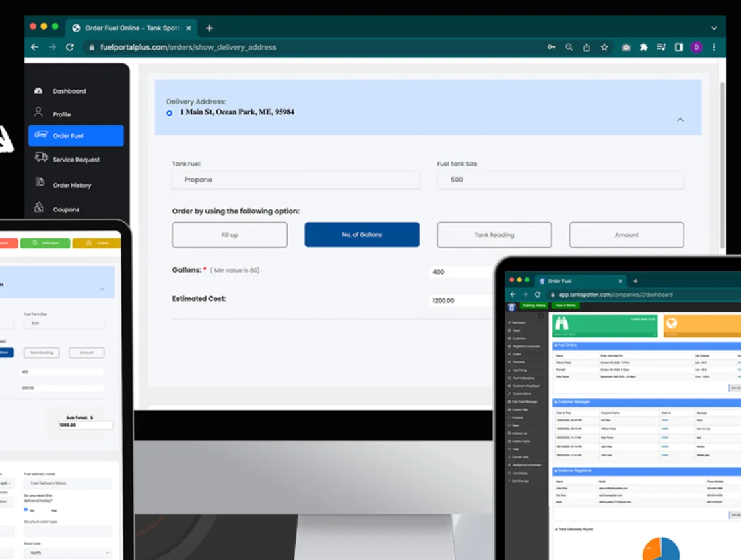Collapse the address panel chevron on the tablet
This screenshot has width=741, height=560.
point(102,289)
